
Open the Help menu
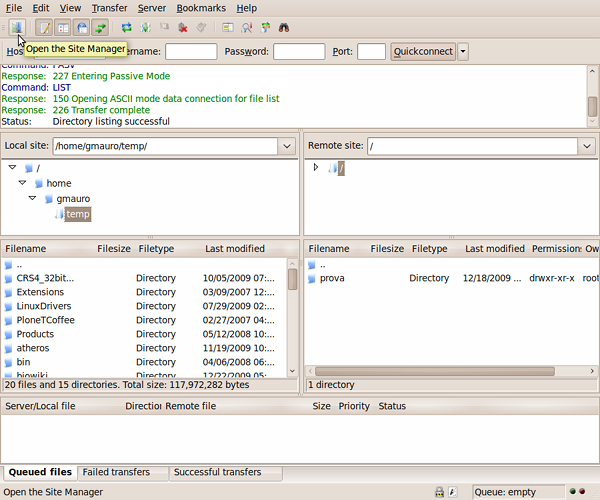246,8
